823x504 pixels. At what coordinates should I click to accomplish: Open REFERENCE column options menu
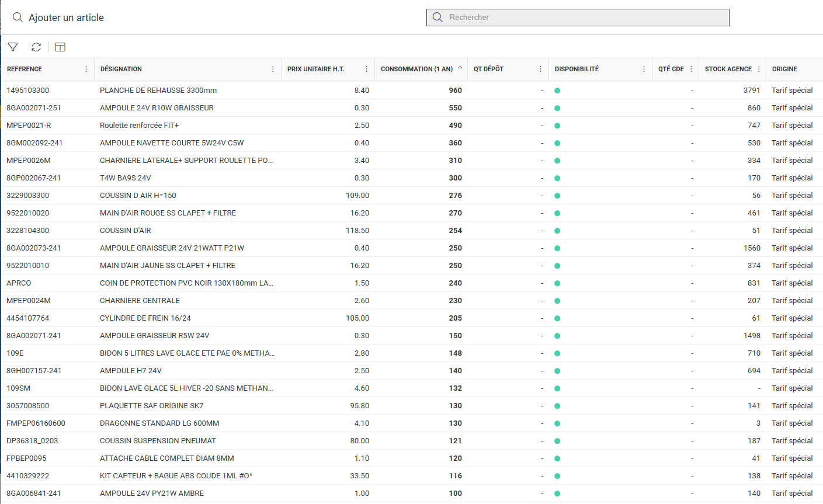pyautogui.click(x=86, y=69)
